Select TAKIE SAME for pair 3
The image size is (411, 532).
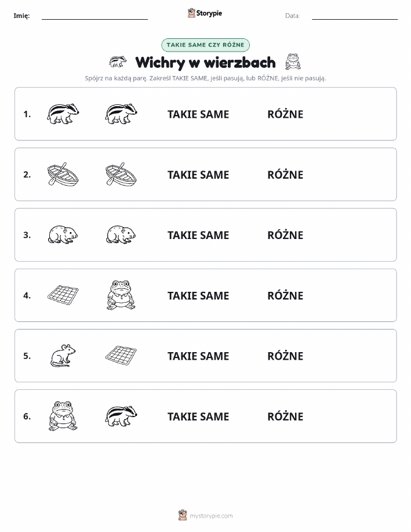click(x=198, y=235)
